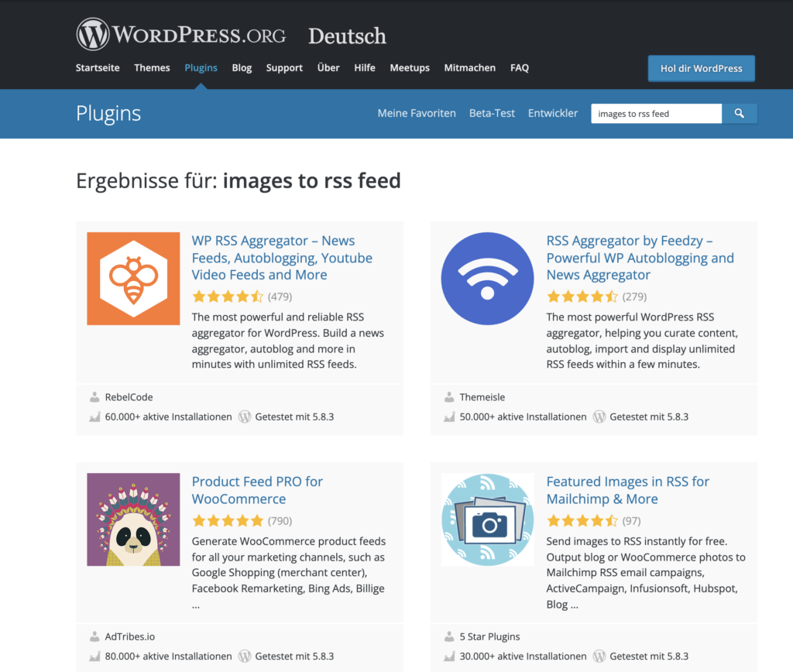This screenshot has height=672, width=793.
Task: Click the Hol dir WordPress button
Action: pos(702,68)
